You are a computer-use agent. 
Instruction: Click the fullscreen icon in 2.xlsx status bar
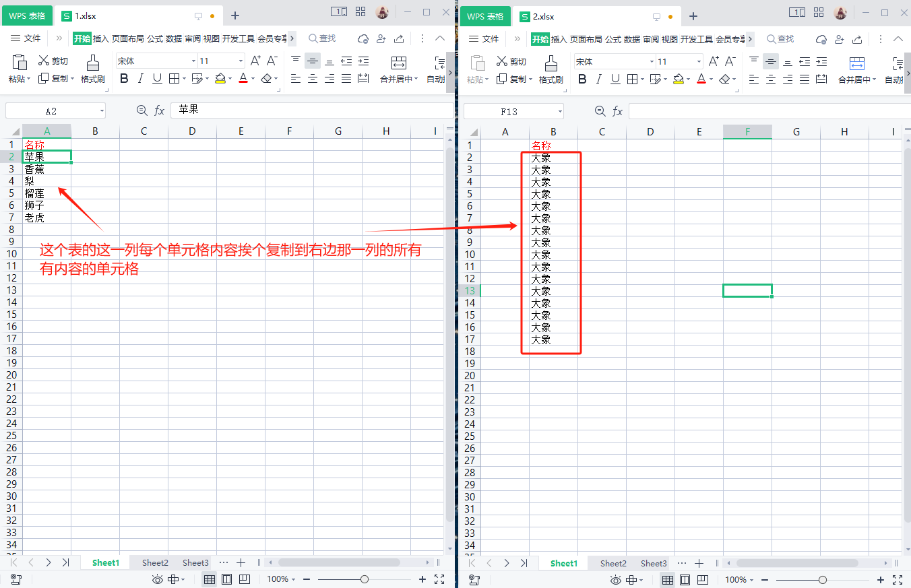pos(898,579)
